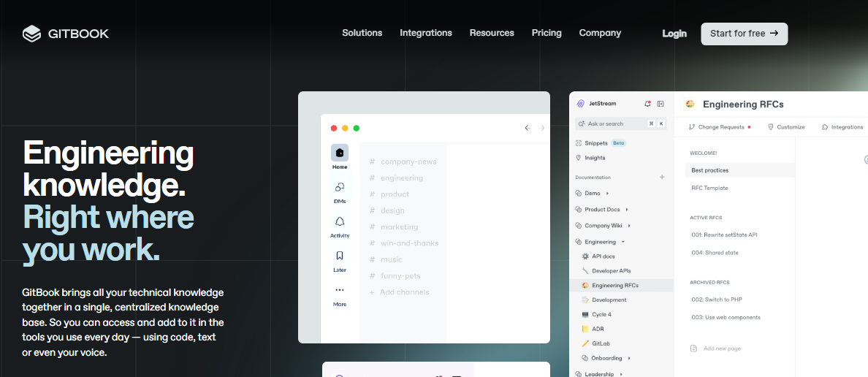Switch to the Change Requests tab

click(720, 127)
